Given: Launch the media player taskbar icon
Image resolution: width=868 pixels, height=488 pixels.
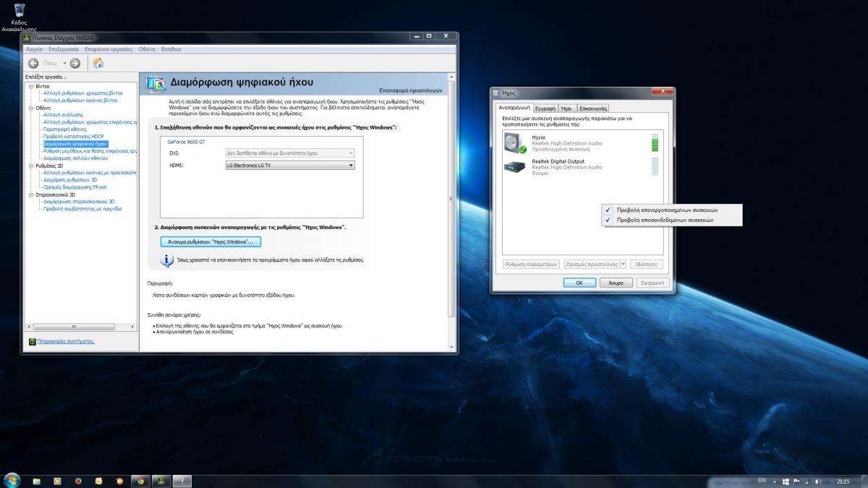Looking at the screenshot, I should coord(57,481).
